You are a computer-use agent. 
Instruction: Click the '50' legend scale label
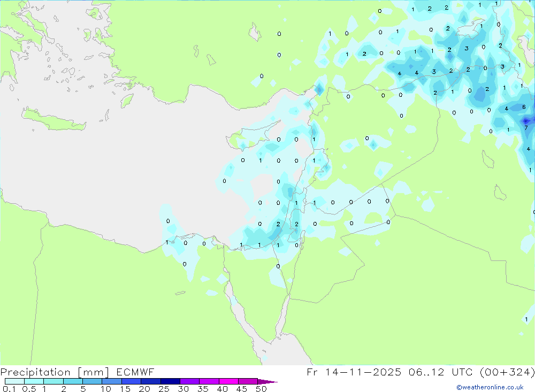click(x=261, y=389)
